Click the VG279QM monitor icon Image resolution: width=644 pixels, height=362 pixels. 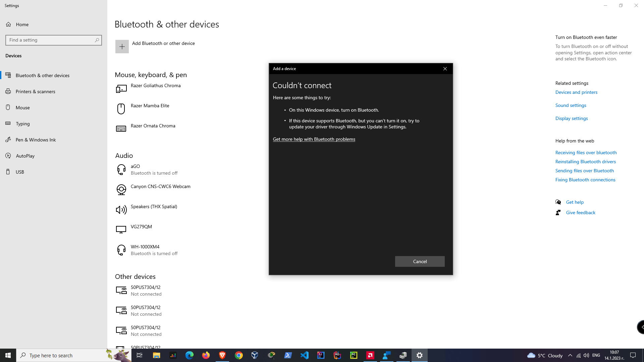[x=121, y=230]
